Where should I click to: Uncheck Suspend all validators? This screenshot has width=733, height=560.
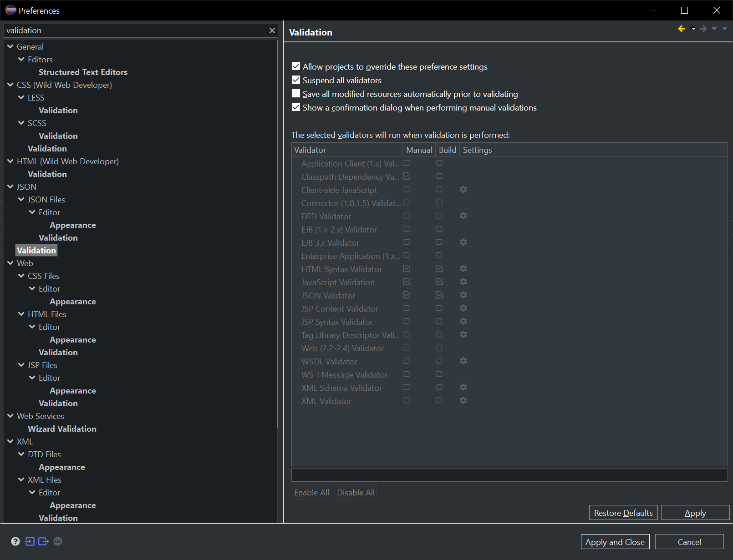tap(296, 80)
